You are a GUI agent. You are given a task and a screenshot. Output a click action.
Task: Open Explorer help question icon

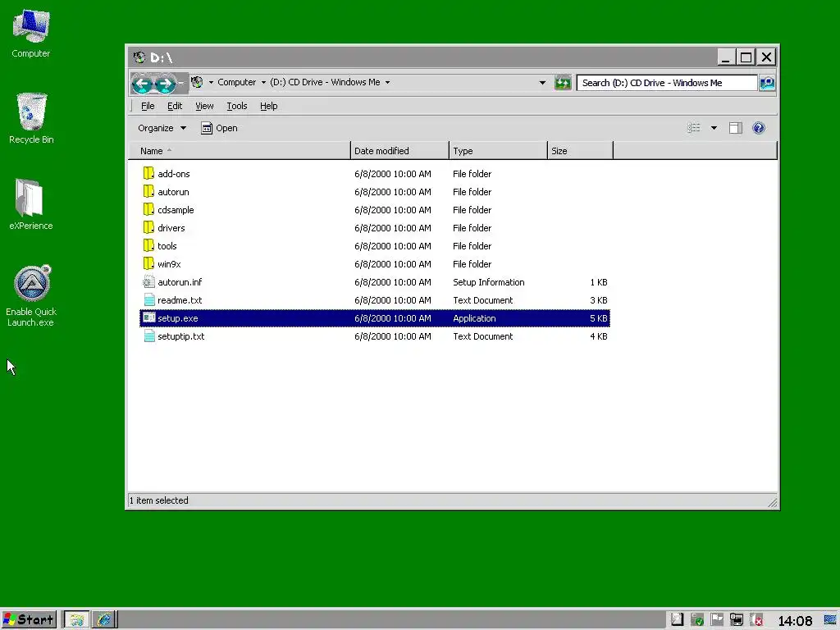click(759, 127)
